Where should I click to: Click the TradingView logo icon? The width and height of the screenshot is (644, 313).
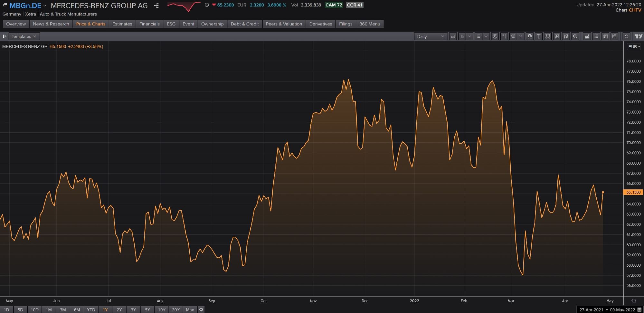(638, 36)
